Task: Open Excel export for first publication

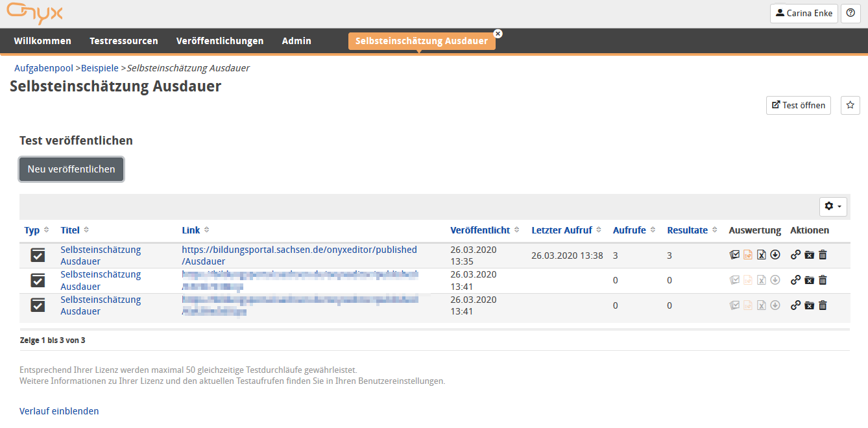Action: [761, 254]
